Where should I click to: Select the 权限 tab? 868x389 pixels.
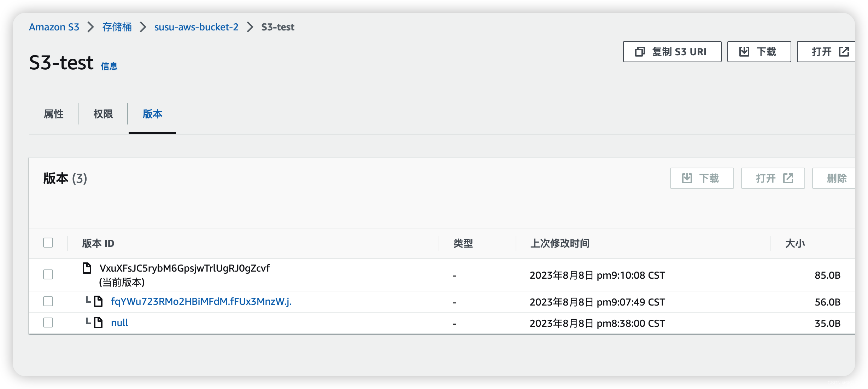coord(102,114)
